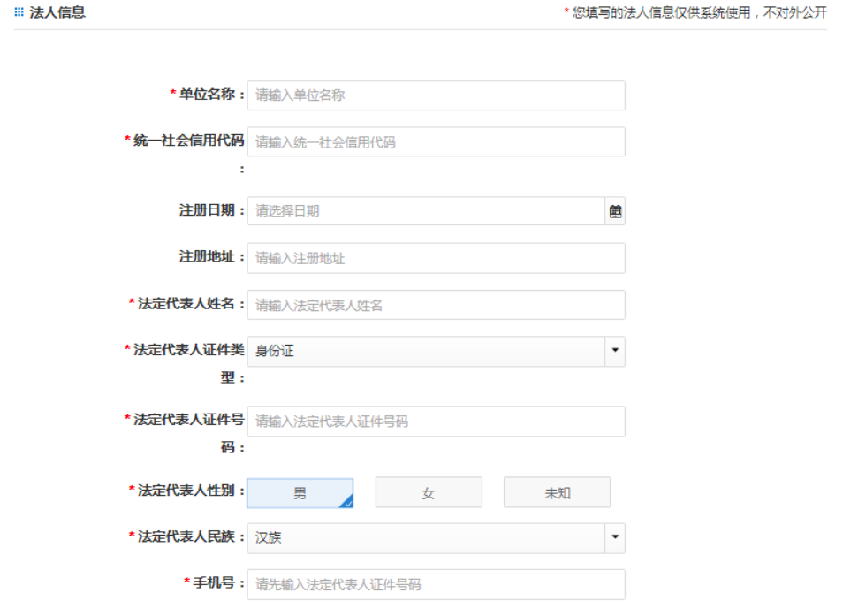
Task: Focus the 单位名称 input field
Action: pos(436,95)
